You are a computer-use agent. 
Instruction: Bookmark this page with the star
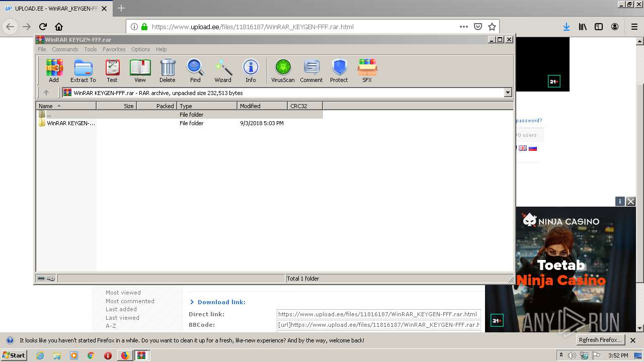pyautogui.click(x=492, y=27)
